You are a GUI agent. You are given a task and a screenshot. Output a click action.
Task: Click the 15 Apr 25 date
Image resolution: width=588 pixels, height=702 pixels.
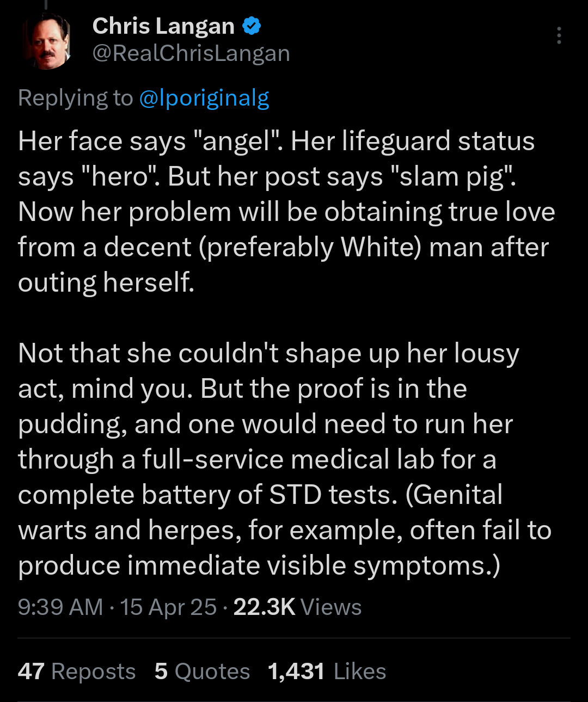[x=168, y=607]
